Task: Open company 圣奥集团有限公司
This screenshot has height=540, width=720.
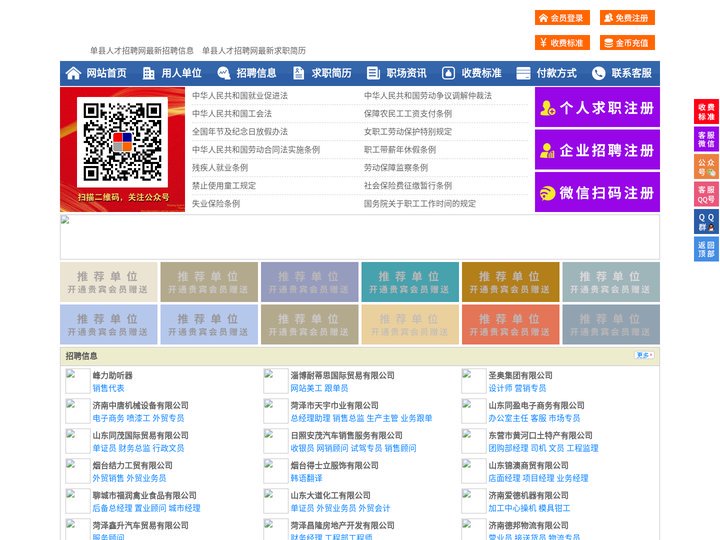Action: pos(520,375)
